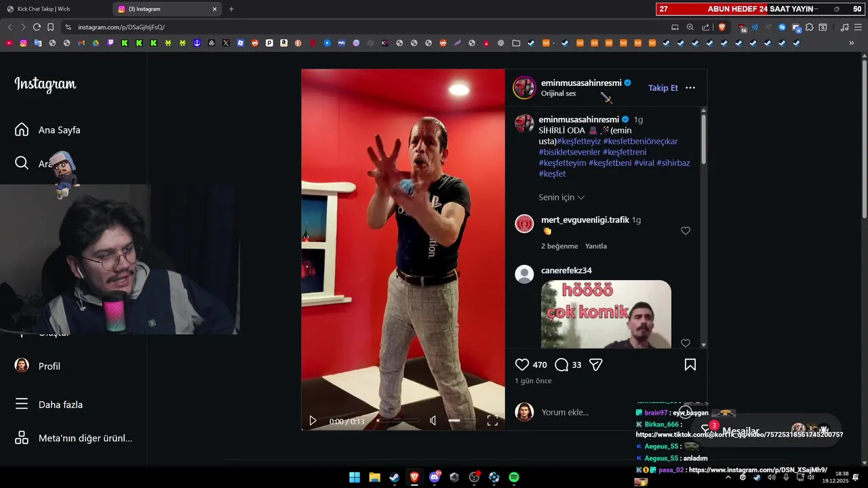868x488 pixels.
Task: Show hidden system tray icons
Action: point(728,477)
